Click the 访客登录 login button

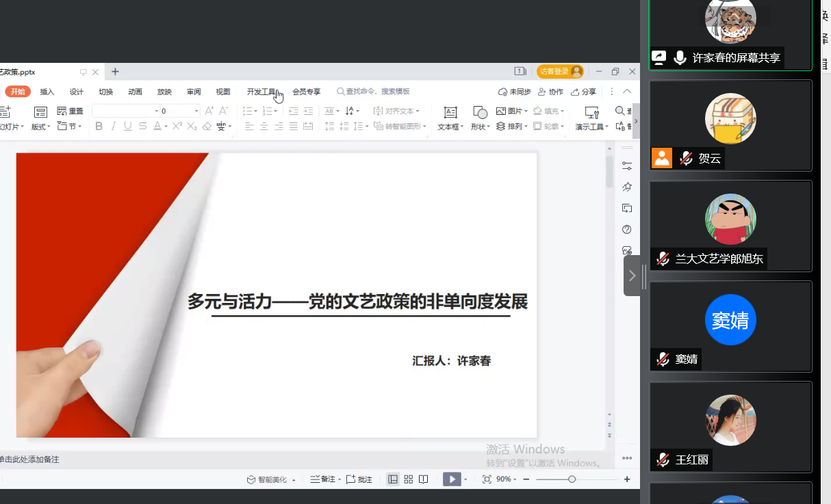(560, 72)
